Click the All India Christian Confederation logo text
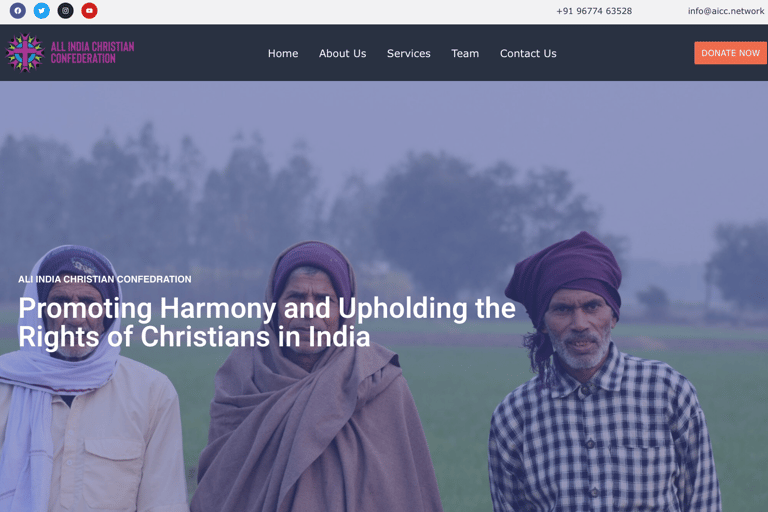Image resolution: width=768 pixels, height=512 pixels. pyautogui.click(x=93, y=52)
